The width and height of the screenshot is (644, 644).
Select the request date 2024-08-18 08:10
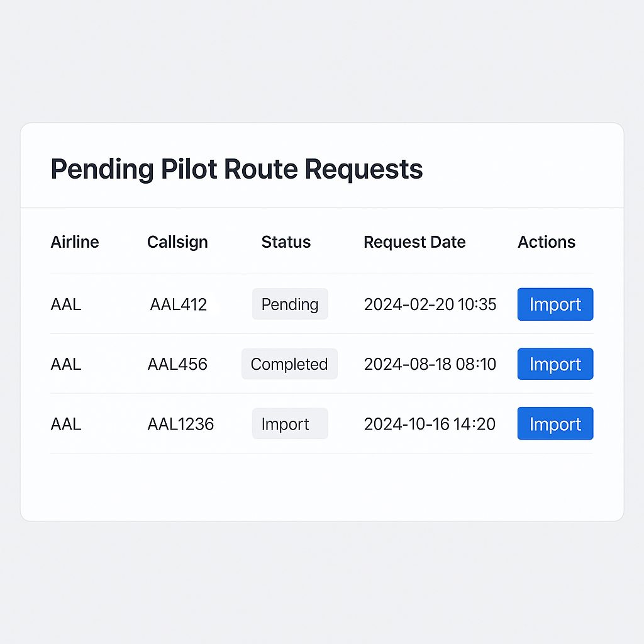tap(430, 364)
